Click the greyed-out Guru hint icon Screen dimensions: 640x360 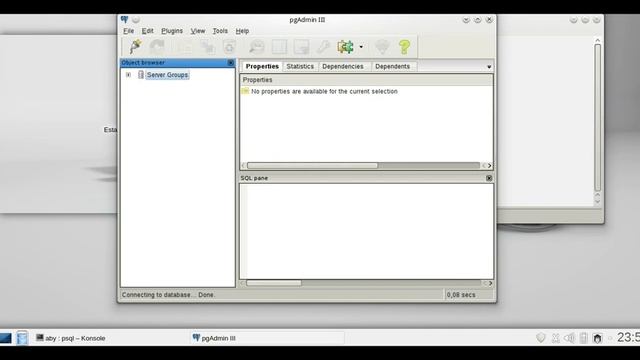(x=382, y=47)
